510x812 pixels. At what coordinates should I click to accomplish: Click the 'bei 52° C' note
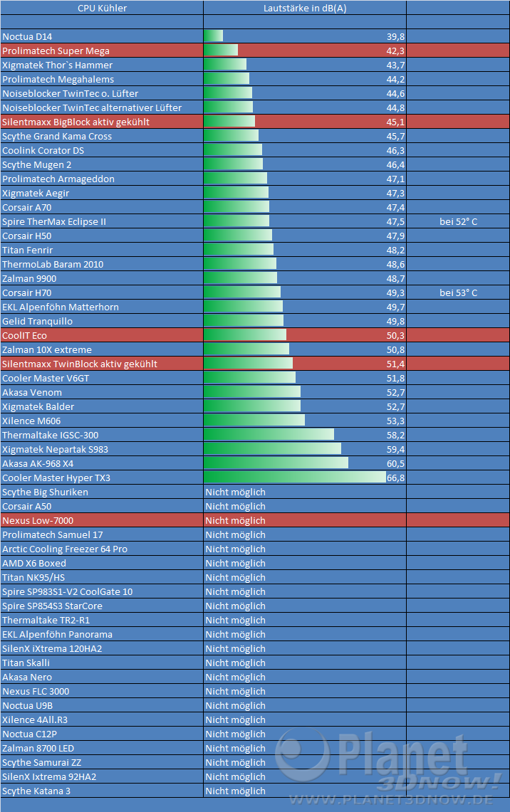[x=458, y=221]
